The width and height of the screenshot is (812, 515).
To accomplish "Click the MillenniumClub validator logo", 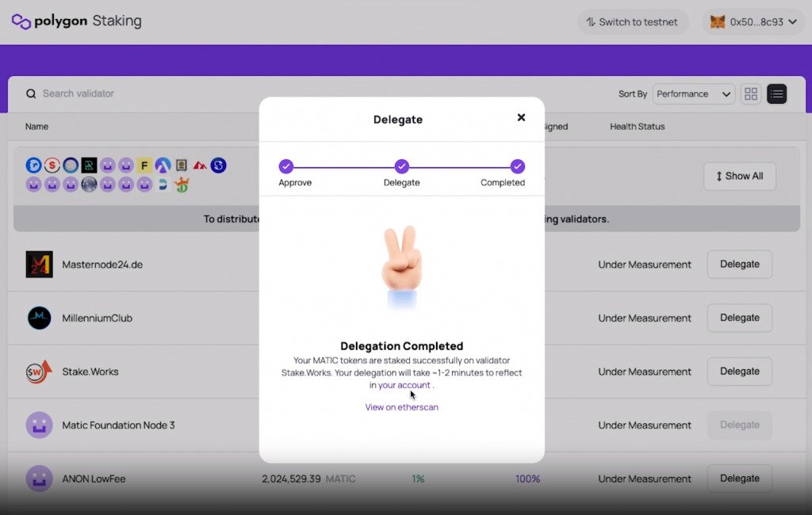I will [x=39, y=319].
